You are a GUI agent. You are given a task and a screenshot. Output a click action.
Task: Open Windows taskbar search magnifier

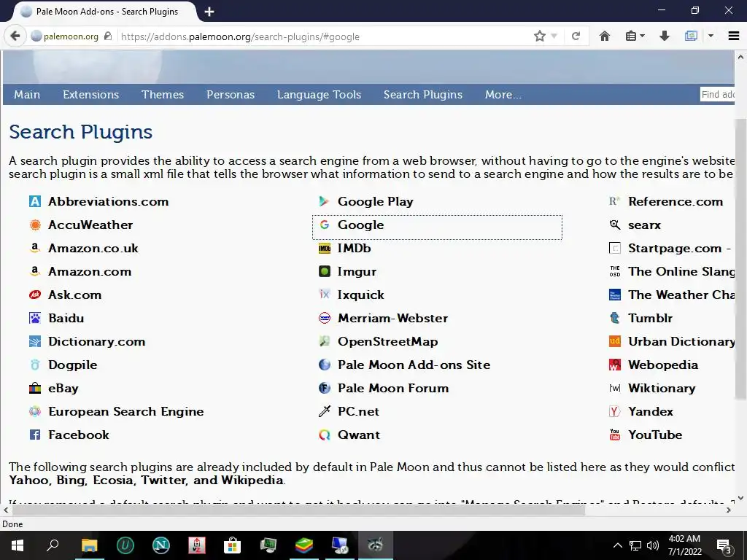click(x=53, y=545)
